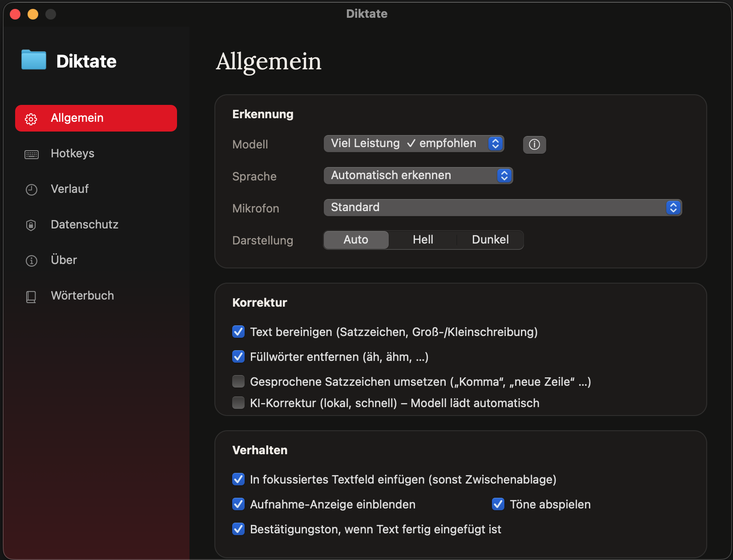Click the gear icon next to Allgemein

click(x=31, y=119)
